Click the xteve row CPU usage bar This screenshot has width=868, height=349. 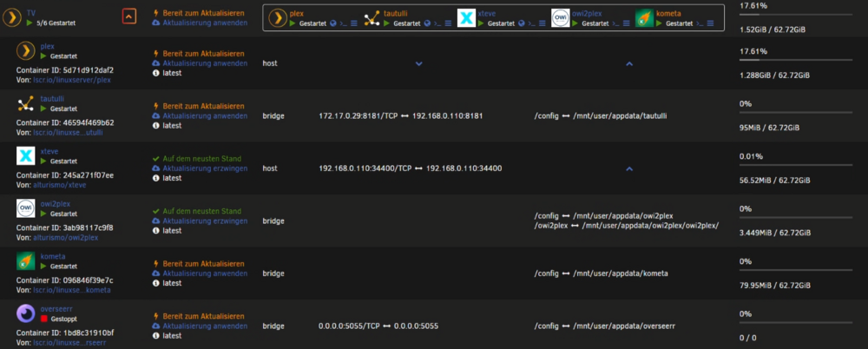(795, 165)
